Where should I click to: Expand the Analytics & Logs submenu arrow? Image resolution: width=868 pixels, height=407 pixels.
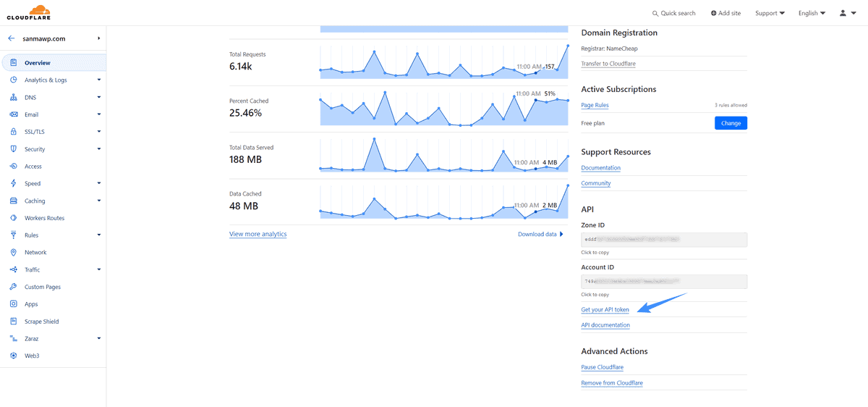point(98,80)
